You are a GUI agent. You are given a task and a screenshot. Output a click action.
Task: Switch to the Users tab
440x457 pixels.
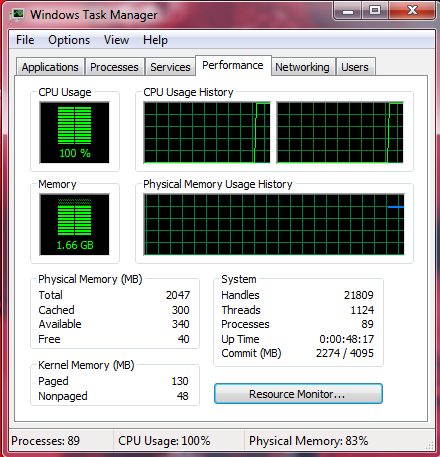click(x=355, y=67)
